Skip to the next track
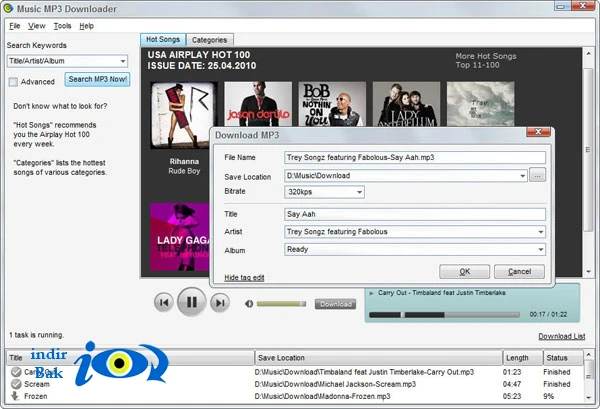The image size is (600, 409). click(220, 303)
